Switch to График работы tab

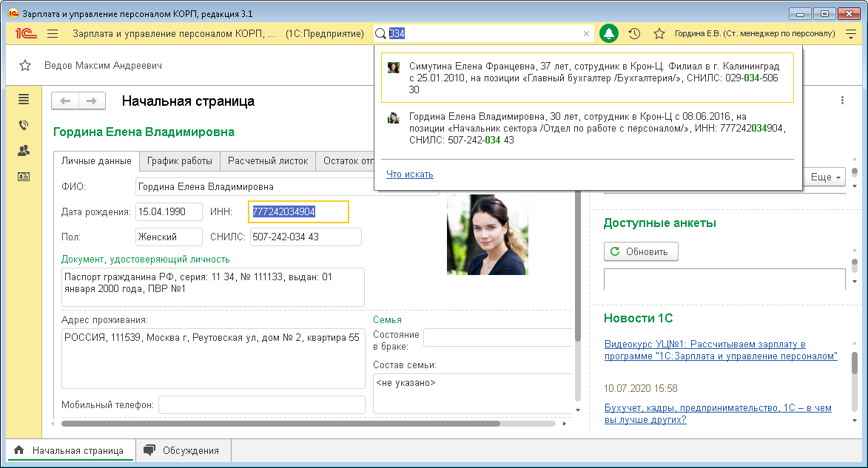(x=179, y=161)
